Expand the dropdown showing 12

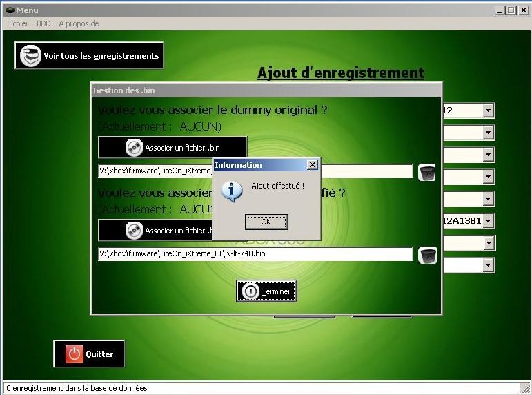(x=488, y=110)
